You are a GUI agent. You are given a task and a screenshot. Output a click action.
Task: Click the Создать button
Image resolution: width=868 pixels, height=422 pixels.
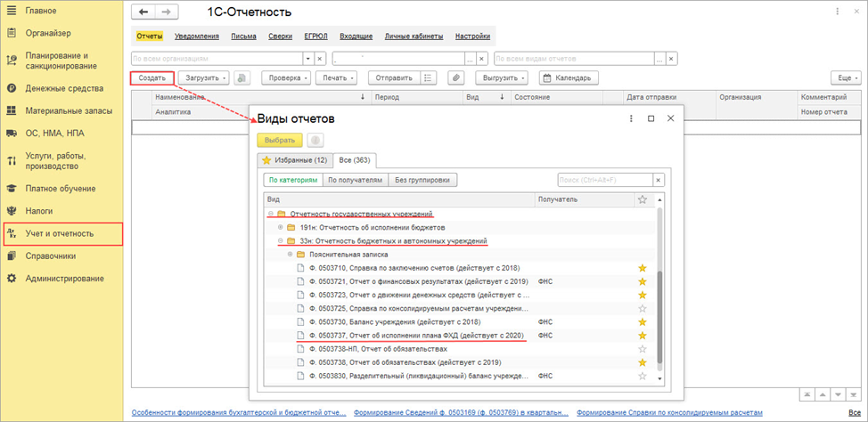coord(152,78)
